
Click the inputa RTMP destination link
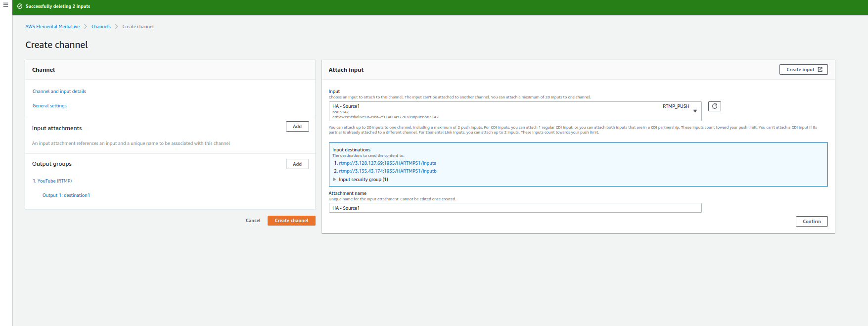(x=387, y=163)
